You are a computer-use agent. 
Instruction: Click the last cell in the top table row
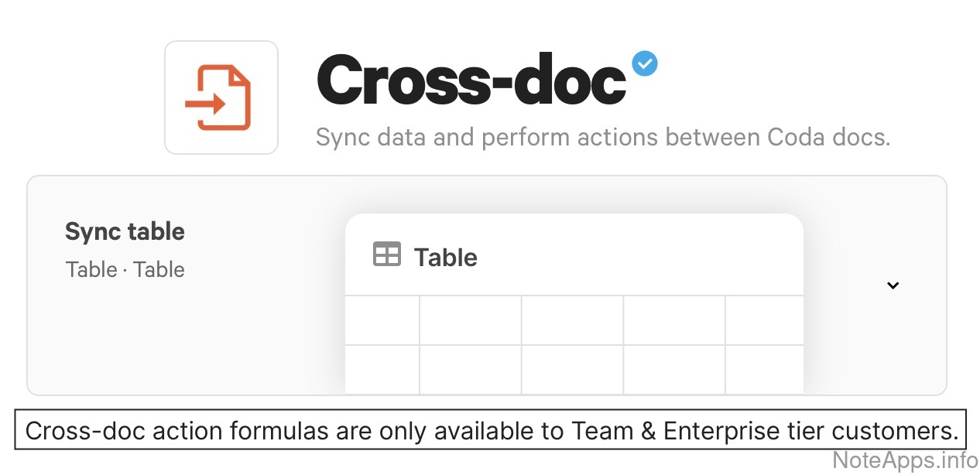coord(764,320)
